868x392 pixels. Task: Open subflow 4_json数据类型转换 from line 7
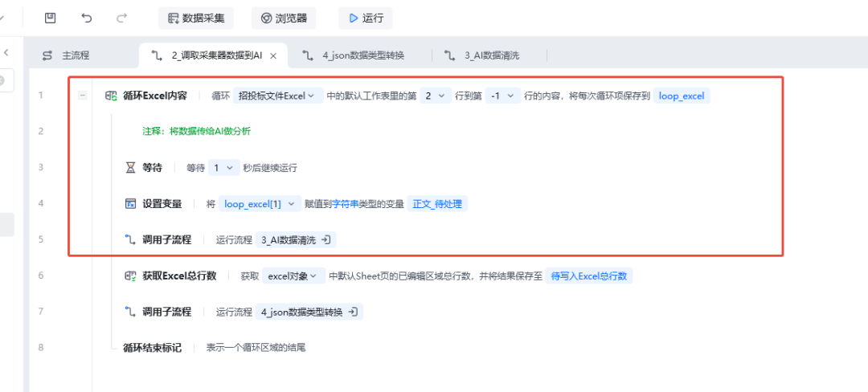coord(309,312)
